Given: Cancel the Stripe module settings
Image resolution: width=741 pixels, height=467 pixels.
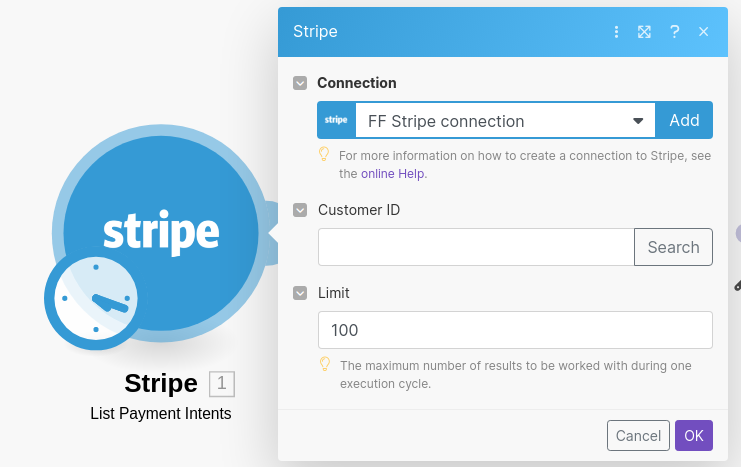Looking at the screenshot, I should [638, 436].
